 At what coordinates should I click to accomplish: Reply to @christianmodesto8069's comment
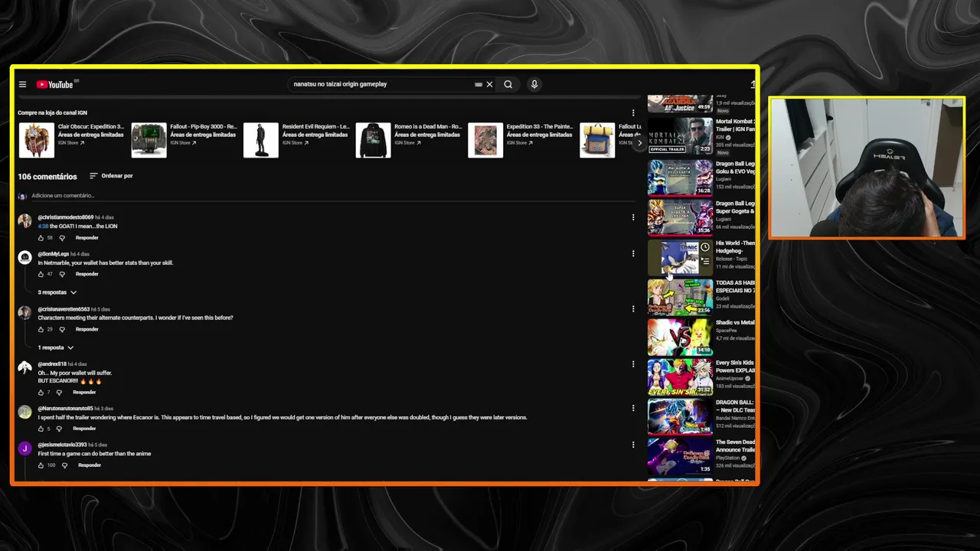point(87,238)
